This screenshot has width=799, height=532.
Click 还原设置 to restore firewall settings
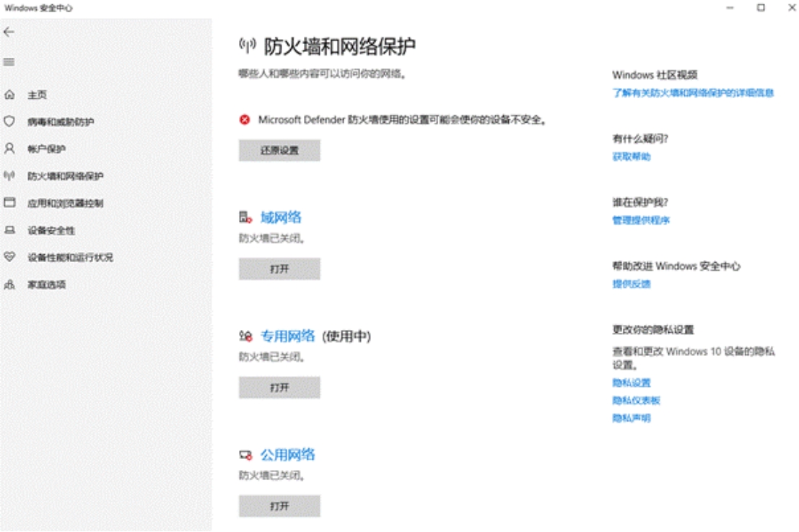[x=278, y=150]
